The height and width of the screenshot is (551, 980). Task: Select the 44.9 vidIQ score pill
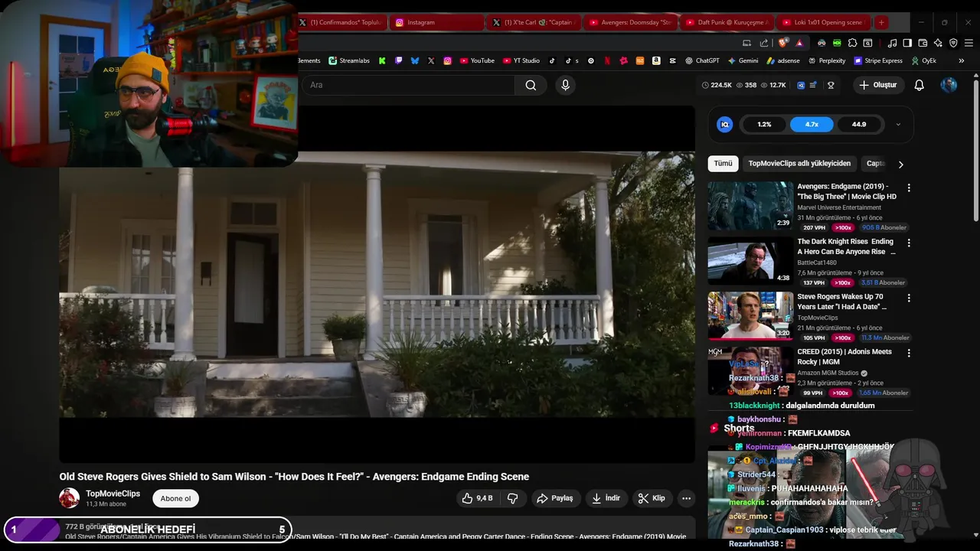[859, 124]
